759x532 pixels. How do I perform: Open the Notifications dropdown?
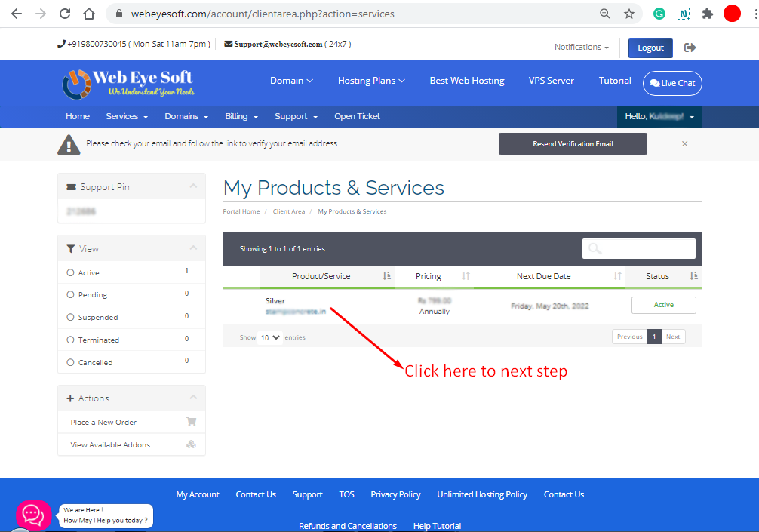point(581,47)
